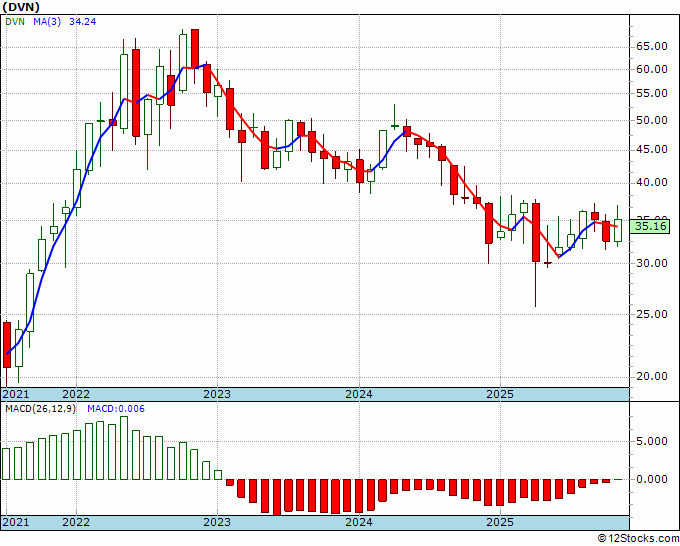Click 2022 on the price chart timeline
Screen dimensions: 680x546
[x=76, y=394]
